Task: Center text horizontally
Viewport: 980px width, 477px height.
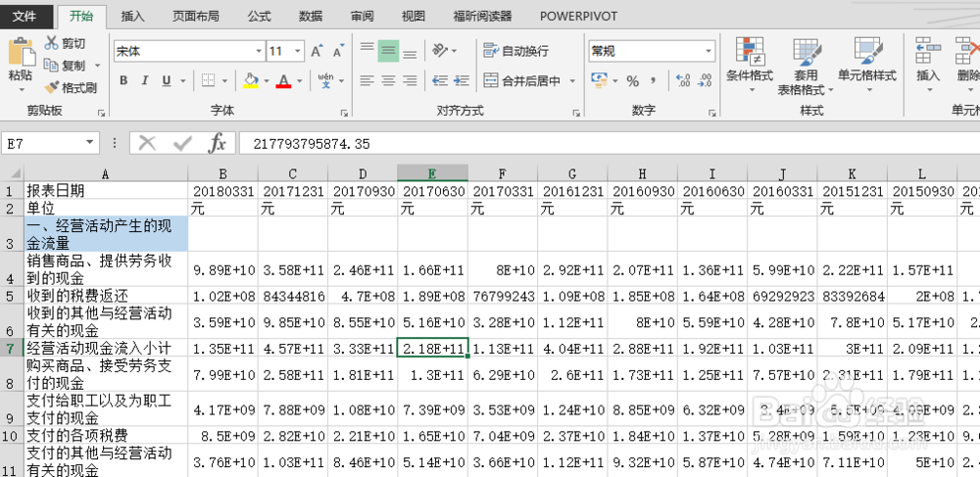Action: (x=389, y=80)
